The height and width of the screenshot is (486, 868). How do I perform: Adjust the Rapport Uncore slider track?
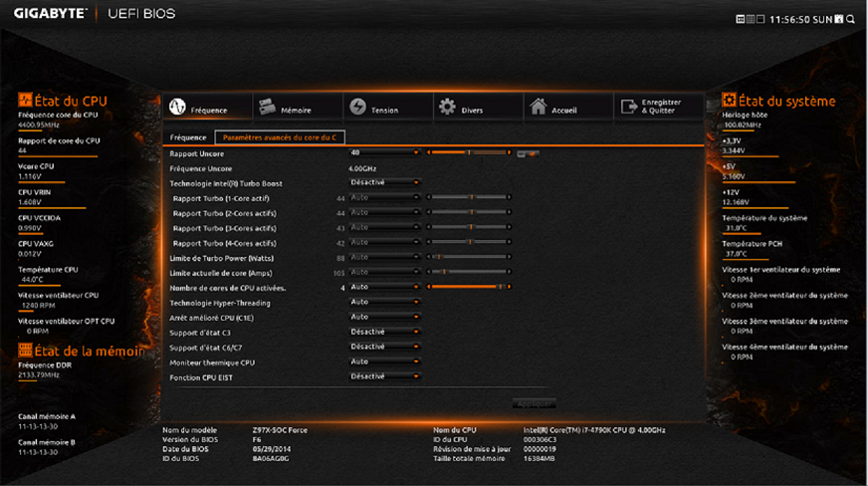click(x=468, y=152)
